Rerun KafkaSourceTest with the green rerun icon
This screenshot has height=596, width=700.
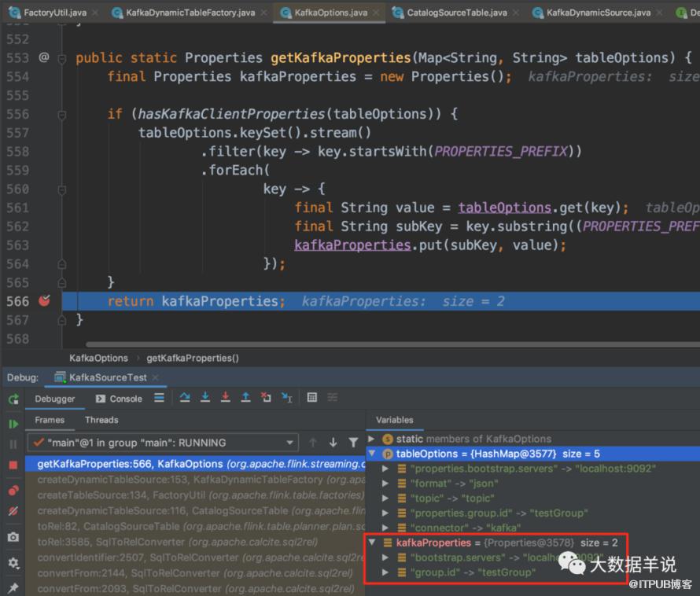point(13,399)
